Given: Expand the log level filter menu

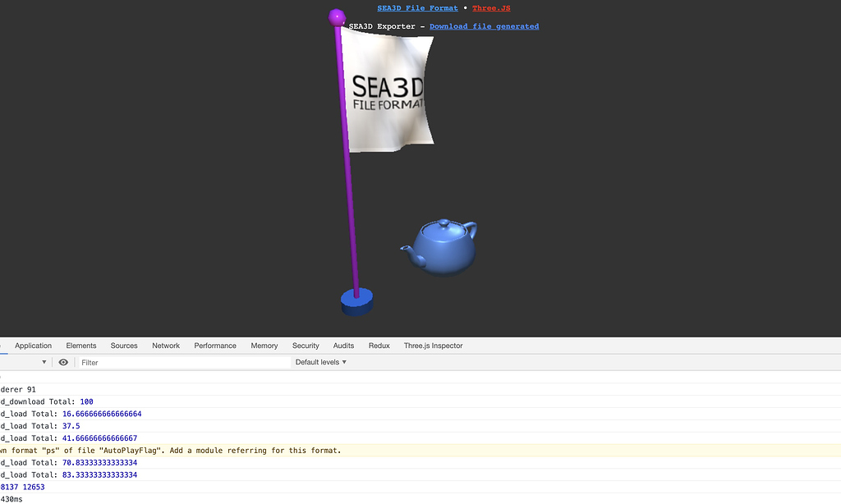Looking at the screenshot, I should tap(320, 362).
